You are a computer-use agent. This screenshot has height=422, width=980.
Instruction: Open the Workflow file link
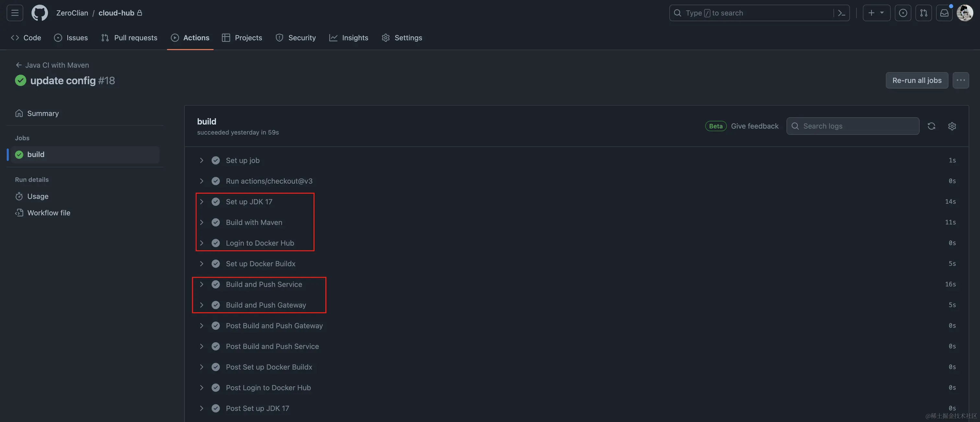48,213
